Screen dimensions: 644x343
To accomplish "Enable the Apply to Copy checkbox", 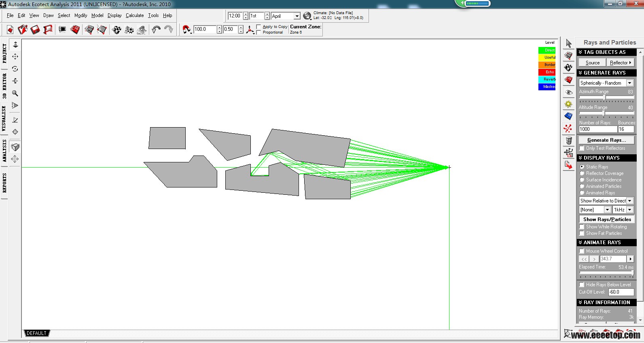I will pos(259,27).
